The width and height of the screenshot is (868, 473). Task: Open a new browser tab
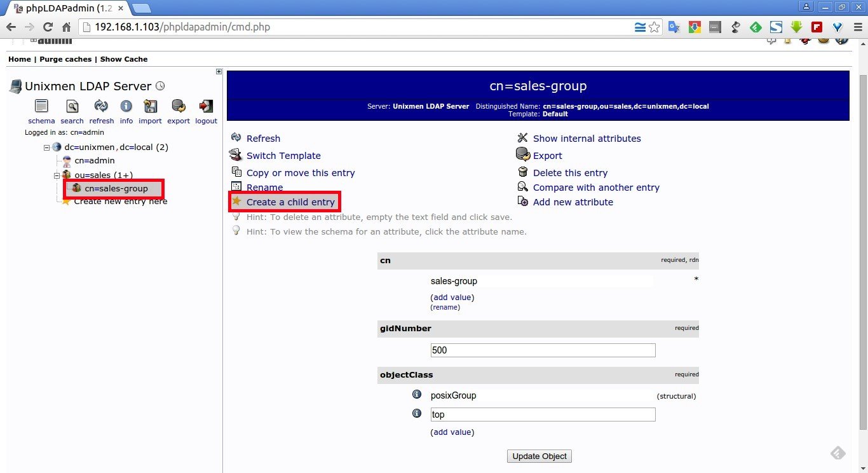tap(141, 9)
